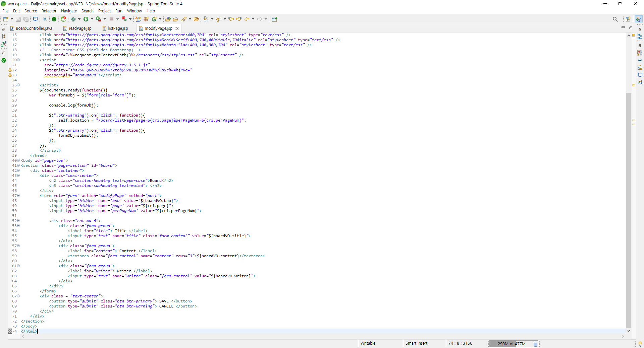Click the horizontal scrollbar right arrow
Viewport: 644px width, 348px height.
623,337
